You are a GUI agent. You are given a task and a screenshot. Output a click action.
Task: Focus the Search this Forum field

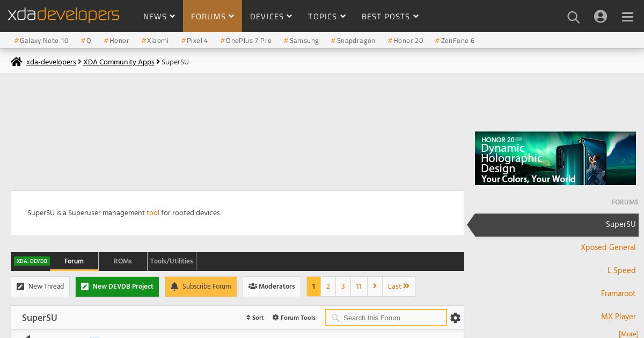coord(386,318)
